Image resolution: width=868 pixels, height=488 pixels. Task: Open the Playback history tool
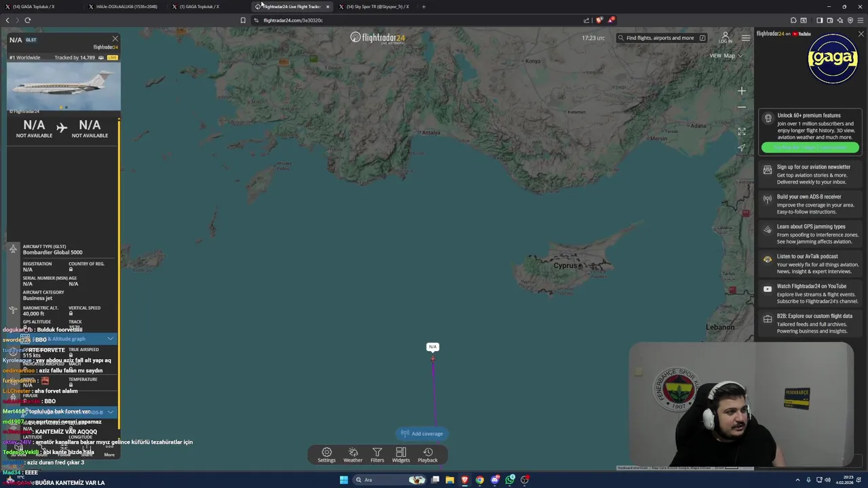[427, 455]
